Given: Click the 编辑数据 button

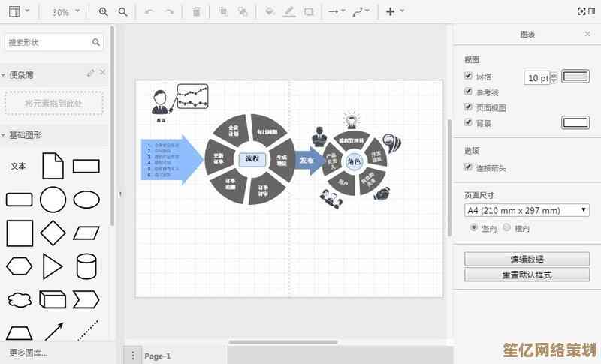Looking at the screenshot, I should point(527,259).
